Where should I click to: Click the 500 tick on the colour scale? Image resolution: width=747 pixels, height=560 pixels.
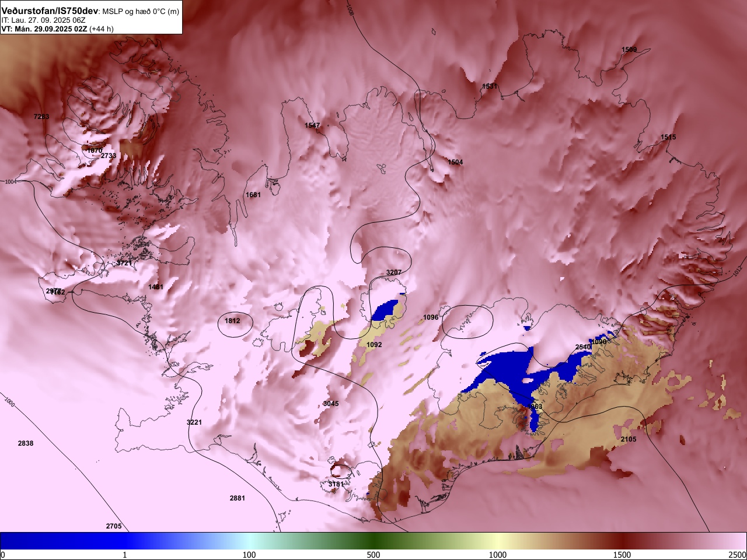[x=373, y=555]
